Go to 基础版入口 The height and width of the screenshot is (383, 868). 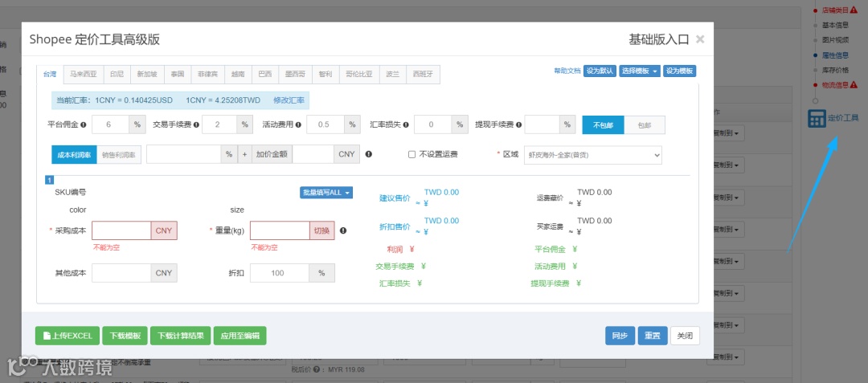(x=659, y=39)
